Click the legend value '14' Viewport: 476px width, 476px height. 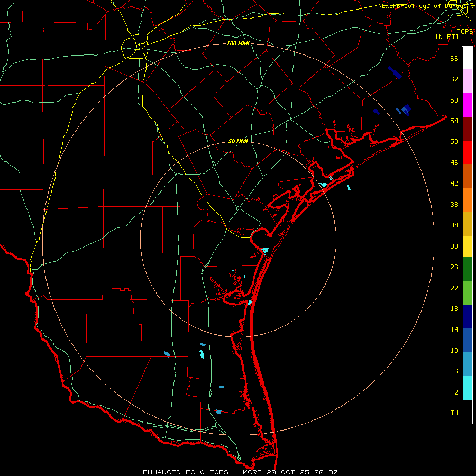click(x=454, y=329)
